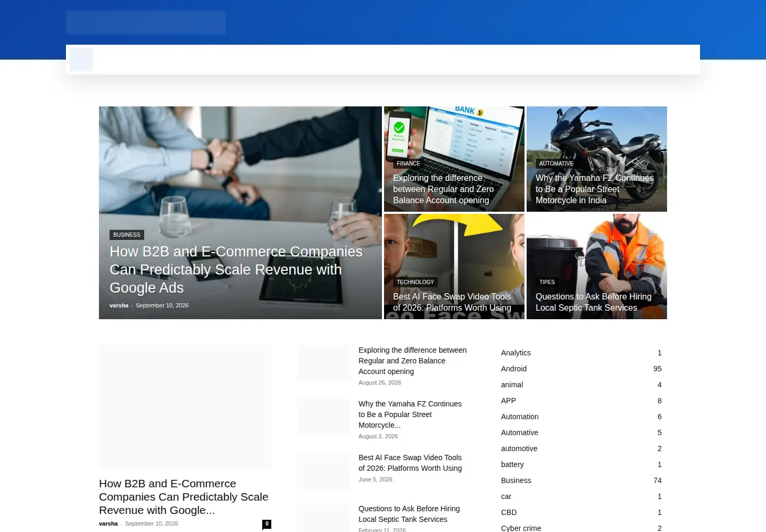The height and width of the screenshot is (532, 766).
Task: Click author varsha under the lower post
Action: 109,523
